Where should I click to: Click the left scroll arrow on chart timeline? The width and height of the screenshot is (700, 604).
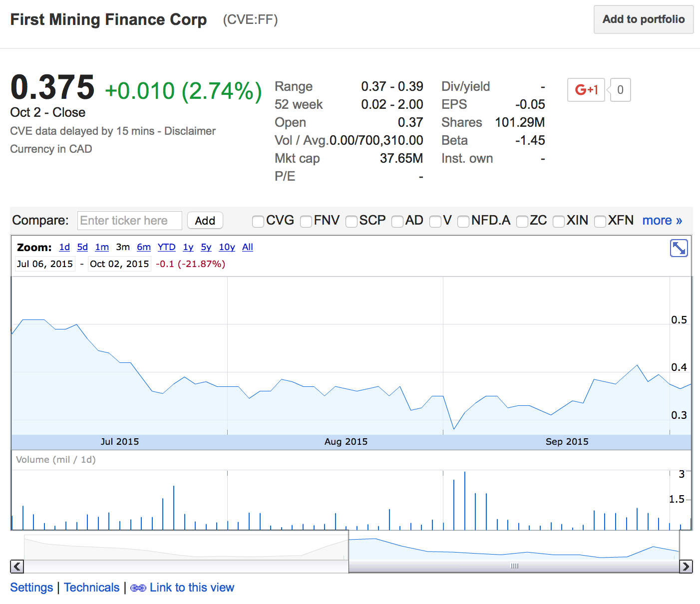16,567
